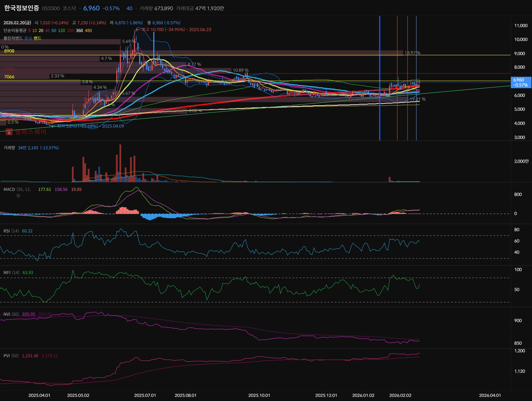Open the RSI (14) indicator label
The image size is (532, 401).
click(11, 231)
